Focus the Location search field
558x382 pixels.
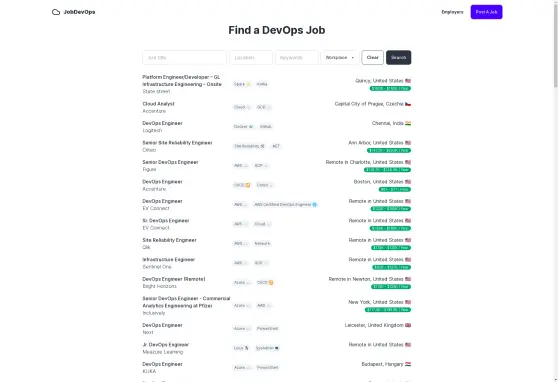[251, 58]
